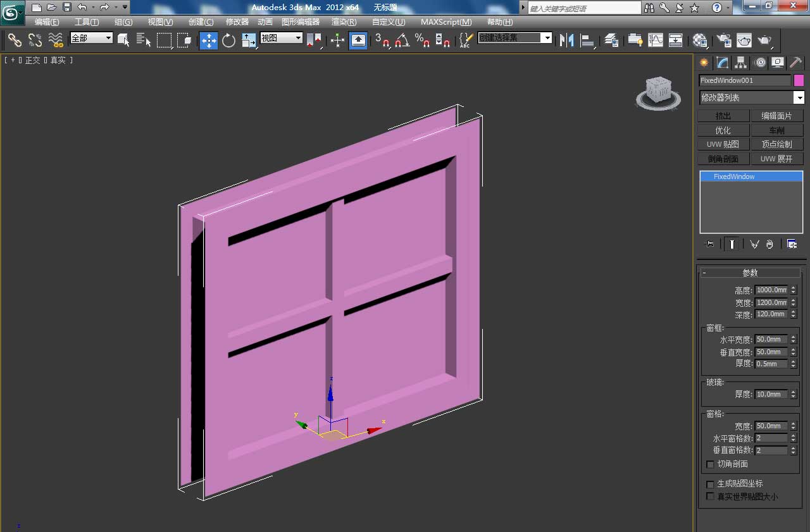Screen dimensions: 810x532
Task: Open the Mirror tool
Action: pos(566,40)
